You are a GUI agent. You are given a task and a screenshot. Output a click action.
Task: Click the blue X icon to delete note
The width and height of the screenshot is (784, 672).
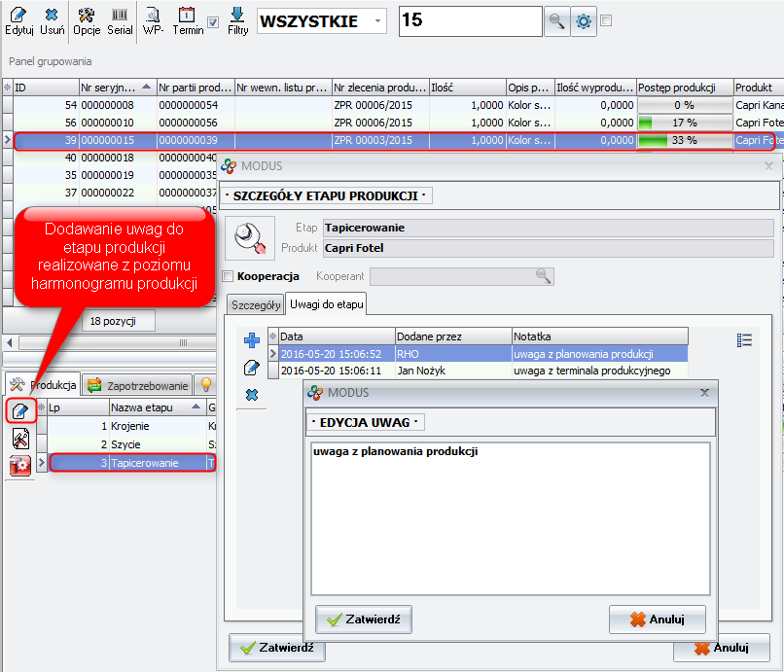click(252, 394)
